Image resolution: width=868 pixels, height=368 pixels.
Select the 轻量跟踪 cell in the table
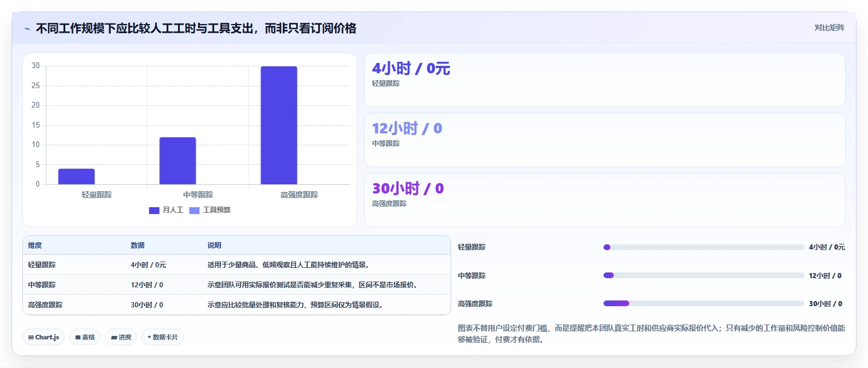pos(42,265)
